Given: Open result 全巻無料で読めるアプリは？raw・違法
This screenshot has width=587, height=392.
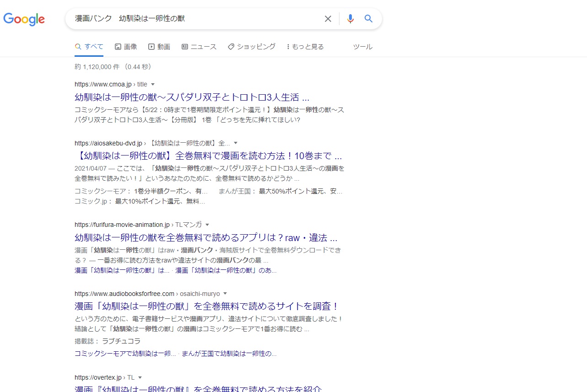Looking at the screenshot, I should (x=206, y=238).
